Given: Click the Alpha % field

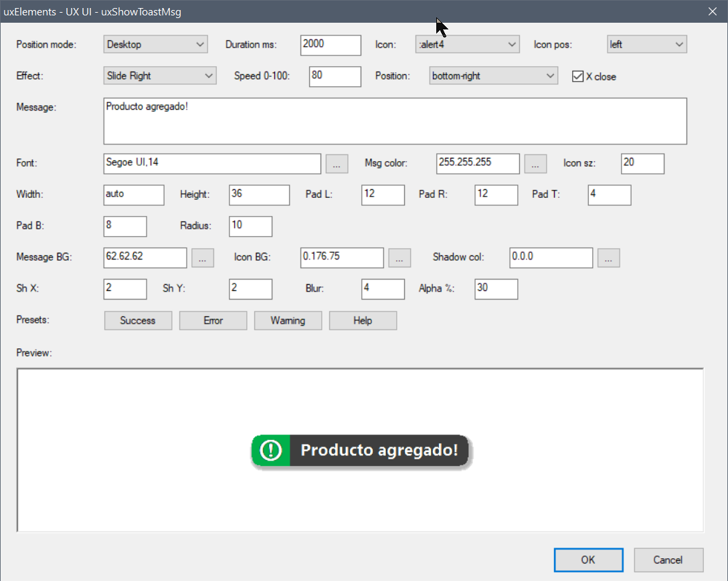Looking at the screenshot, I should pyautogui.click(x=496, y=289).
